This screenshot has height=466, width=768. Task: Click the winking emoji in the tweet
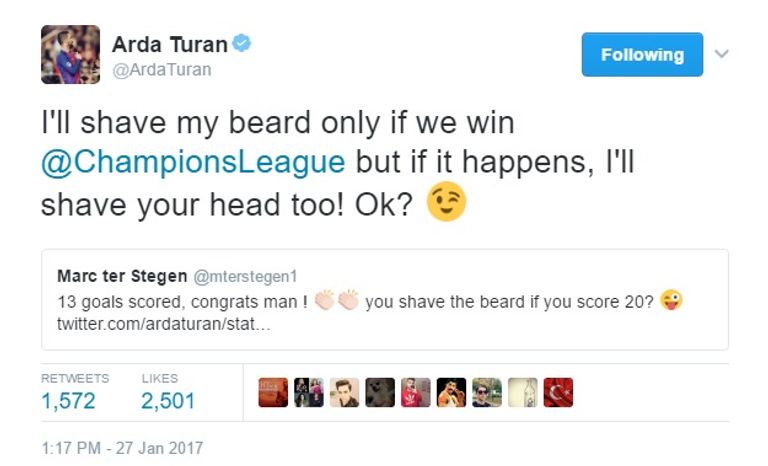pyautogui.click(x=446, y=201)
